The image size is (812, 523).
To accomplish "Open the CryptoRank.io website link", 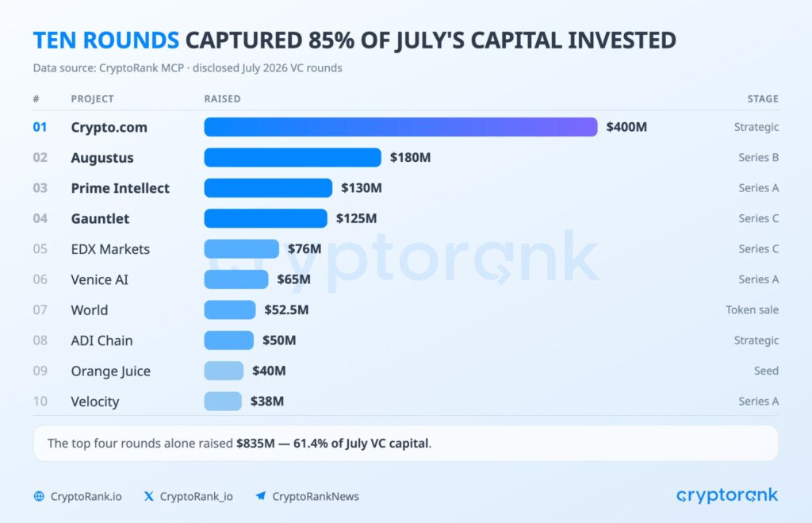I will coord(86,496).
